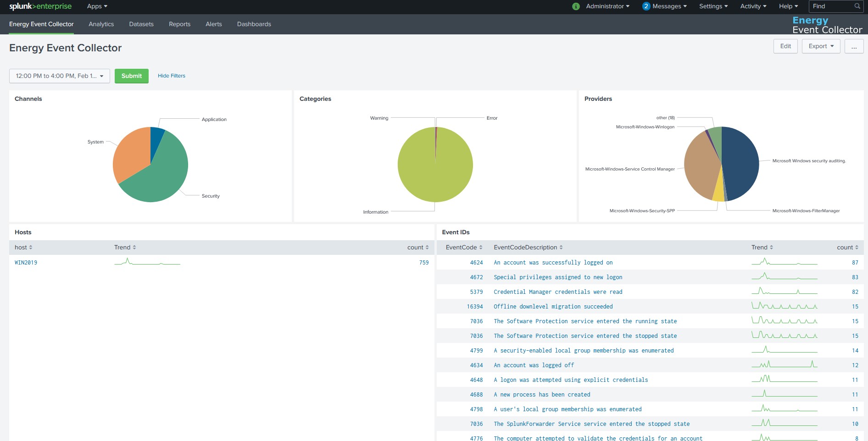Navigate to the Dashboards tab
This screenshot has width=868, height=441.
click(254, 24)
